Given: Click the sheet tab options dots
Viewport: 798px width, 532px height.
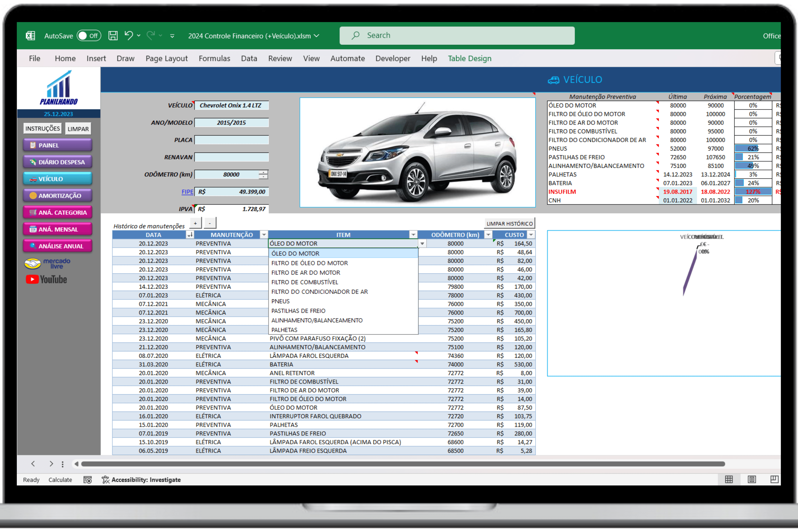Looking at the screenshot, I should [x=62, y=464].
